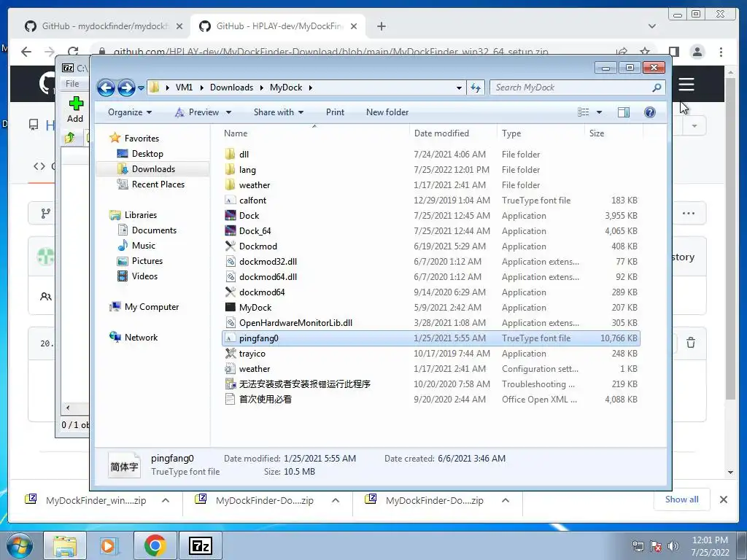Screen dimensions: 747x560
Task: Expand the arrow after MyDock breadcrumb
Action: 311,87
